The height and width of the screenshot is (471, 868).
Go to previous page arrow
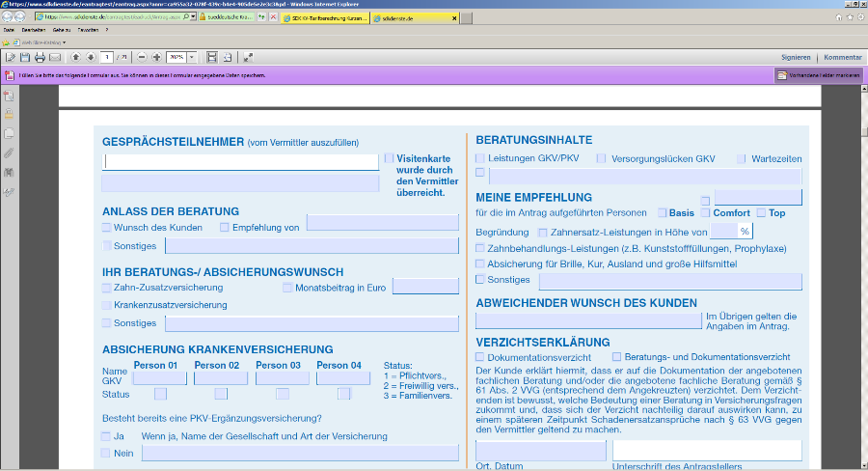pos(76,57)
